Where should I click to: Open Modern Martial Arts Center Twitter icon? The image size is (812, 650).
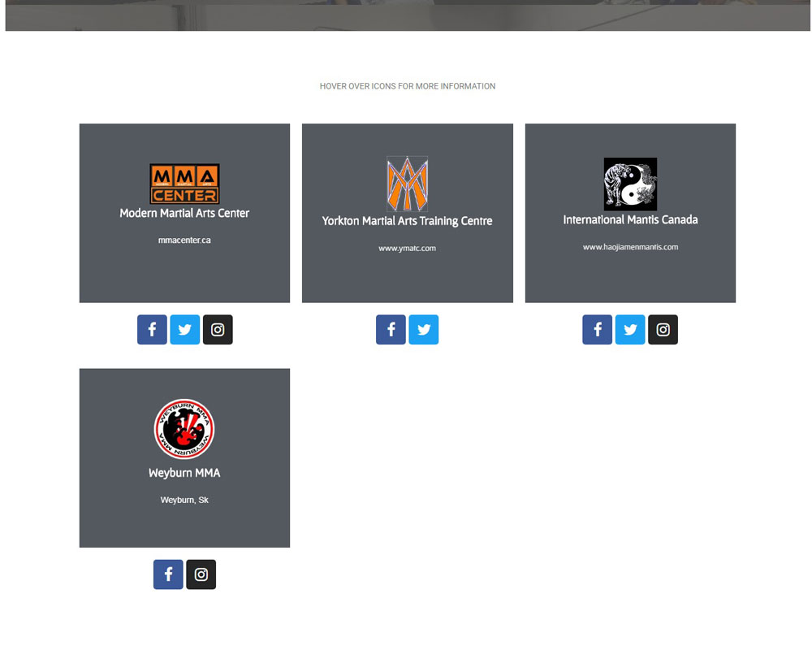(185, 329)
